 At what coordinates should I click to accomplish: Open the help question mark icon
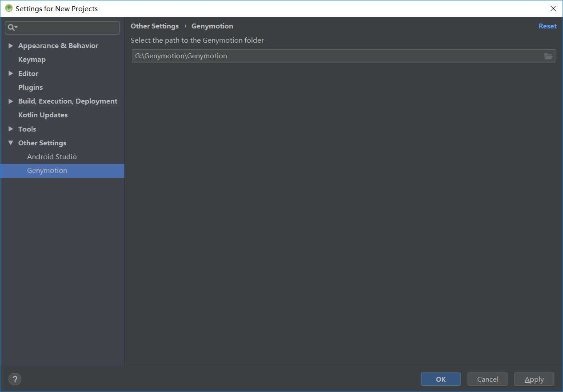click(x=15, y=379)
